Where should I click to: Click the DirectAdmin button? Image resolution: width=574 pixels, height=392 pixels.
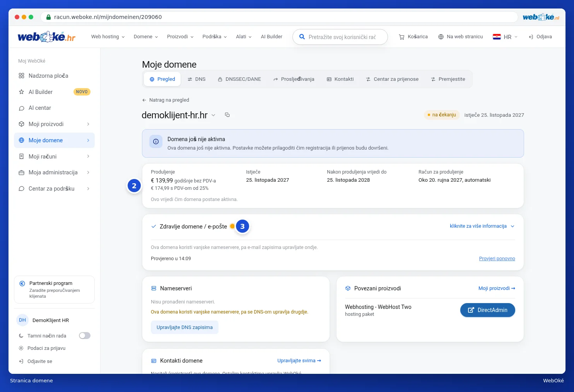[x=487, y=310]
